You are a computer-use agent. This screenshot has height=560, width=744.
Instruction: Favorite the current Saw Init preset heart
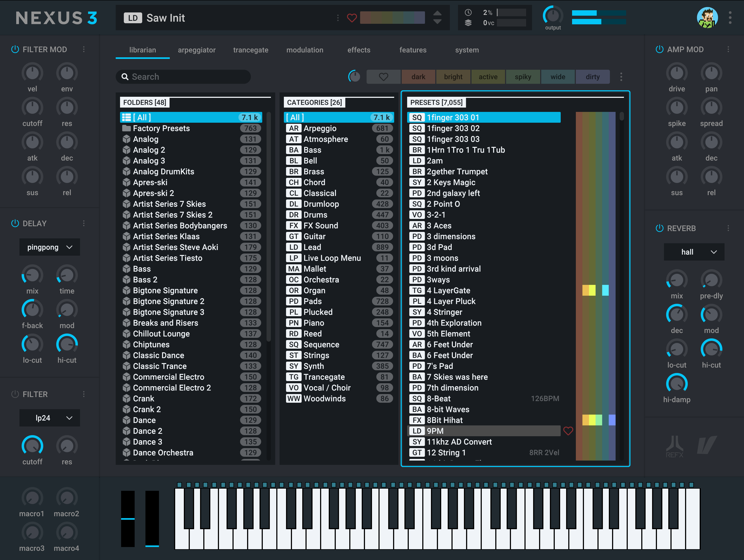[351, 18]
